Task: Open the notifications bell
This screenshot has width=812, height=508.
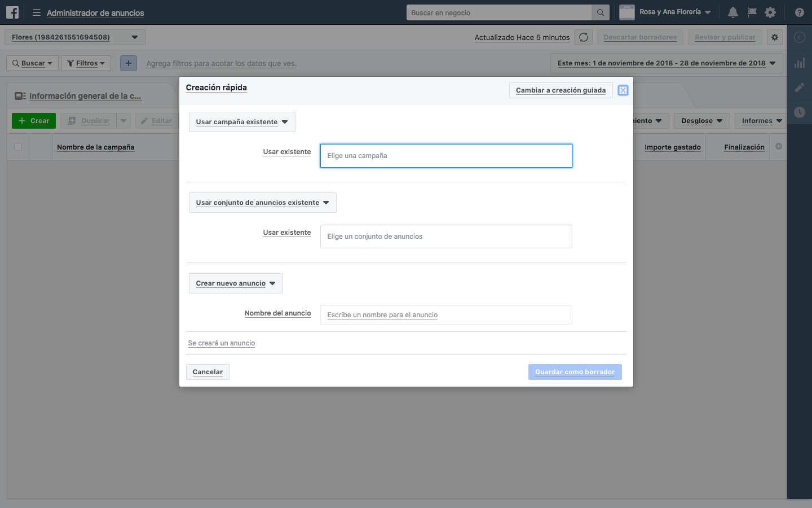Action: pyautogui.click(x=732, y=12)
